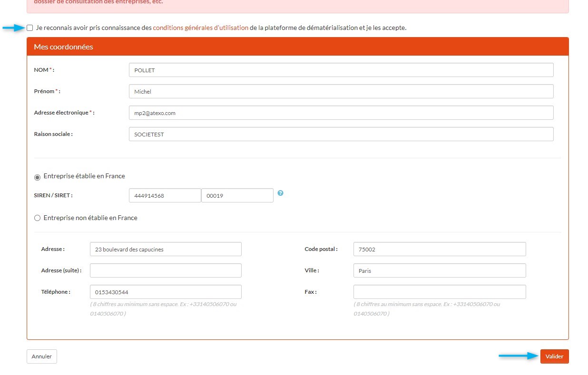Screen dimensions: 588x375
Task: Click the SIREN/SIRET help question mark icon
Action: (x=280, y=193)
